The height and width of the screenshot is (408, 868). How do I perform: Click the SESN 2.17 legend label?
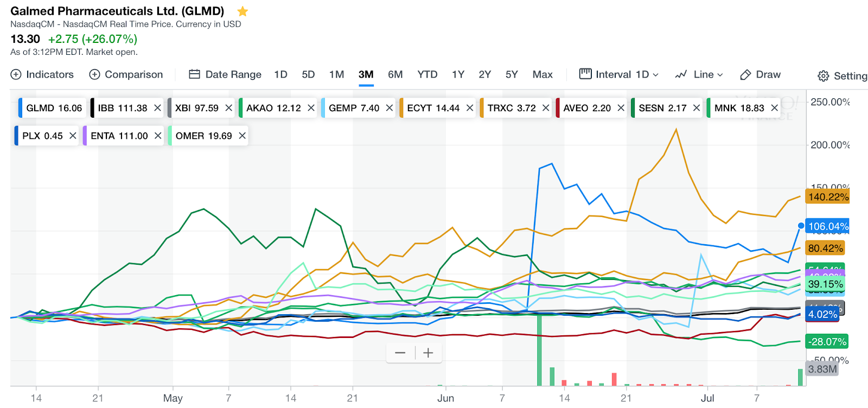(662, 108)
